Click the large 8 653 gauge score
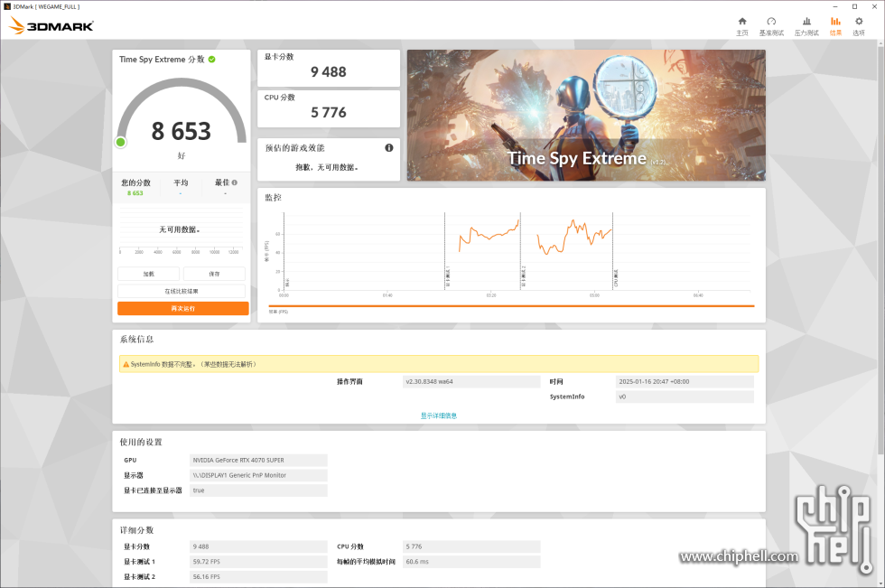 click(182, 131)
